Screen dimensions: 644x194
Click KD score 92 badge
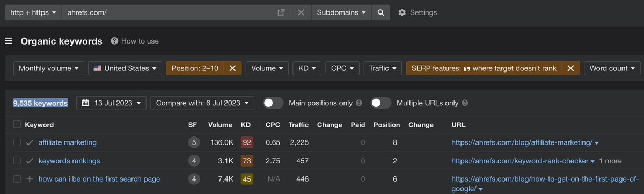[x=247, y=142]
